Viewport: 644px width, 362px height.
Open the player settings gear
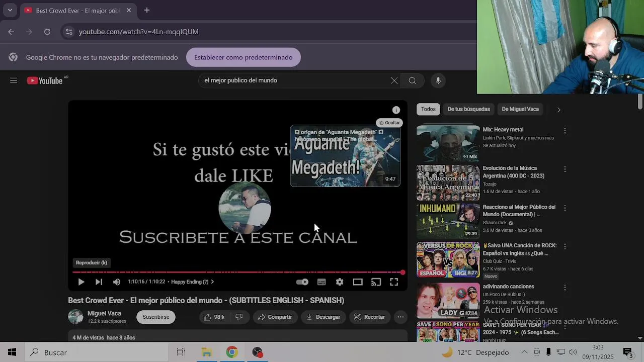tap(340, 282)
